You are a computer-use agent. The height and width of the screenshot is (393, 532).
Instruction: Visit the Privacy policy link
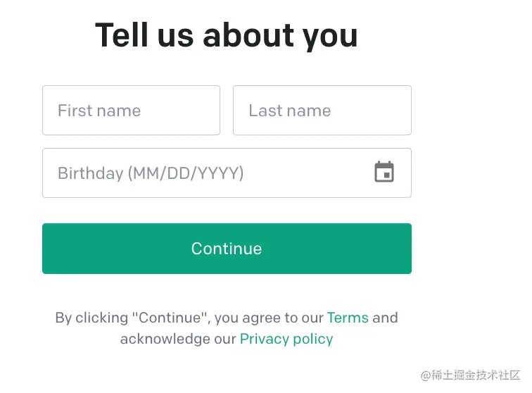[286, 339]
